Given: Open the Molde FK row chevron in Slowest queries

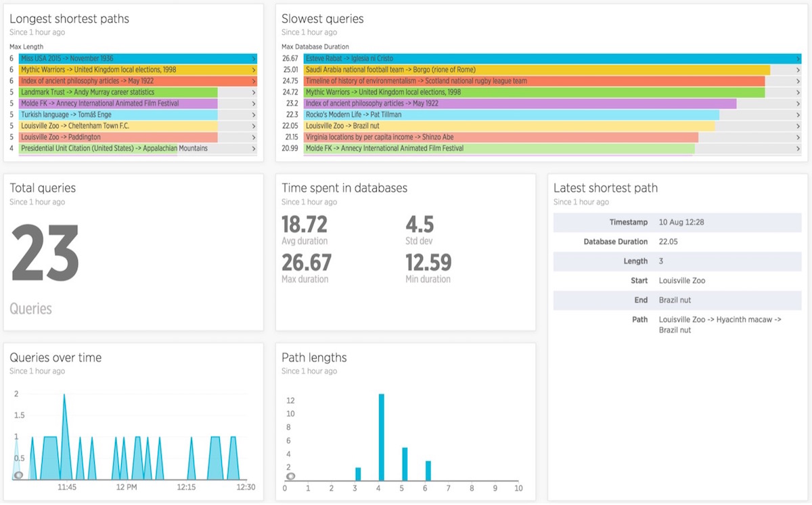Looking at the screenshot, I should [798, 148].
